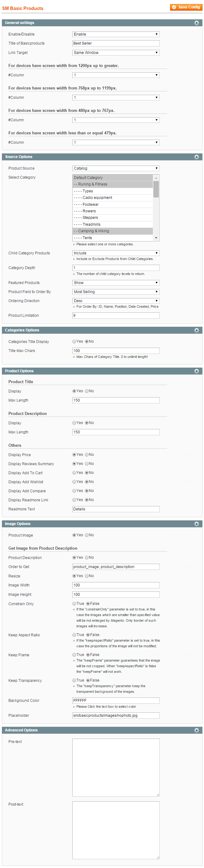
Task: Set Display Price to No
Action: coord(87,455)
